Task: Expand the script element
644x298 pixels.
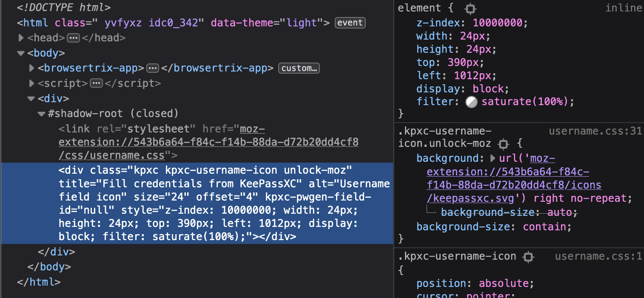Action: pyautogui.click(x=31, y=83)
